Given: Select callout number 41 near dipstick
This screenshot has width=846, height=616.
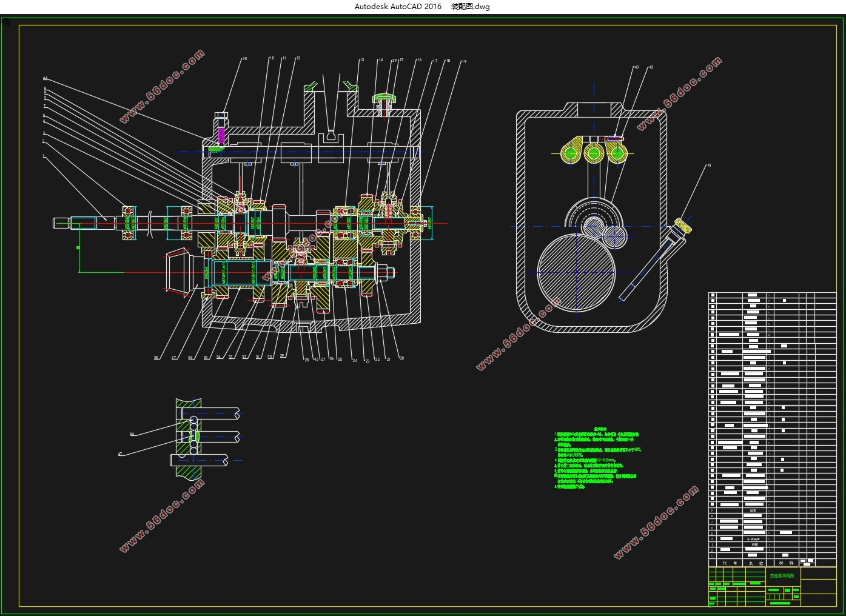Looking at the screenshot, I should 709,165.
